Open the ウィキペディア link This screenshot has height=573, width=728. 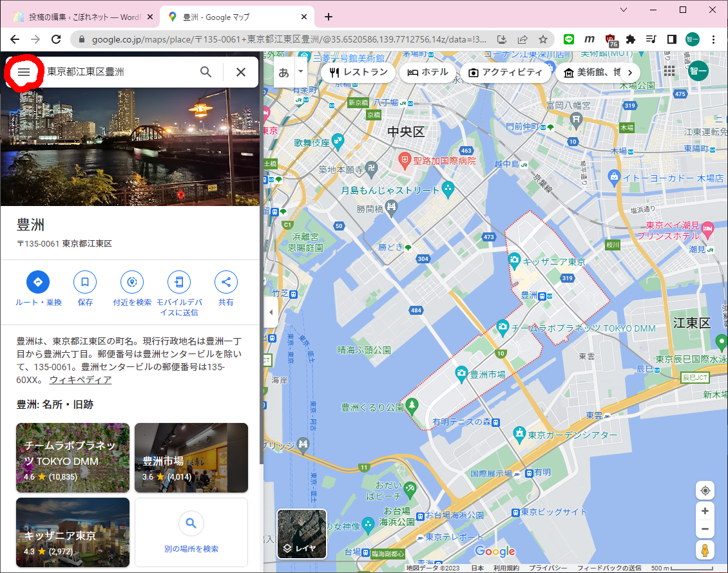pyautogui.click(x=81, y=380)
